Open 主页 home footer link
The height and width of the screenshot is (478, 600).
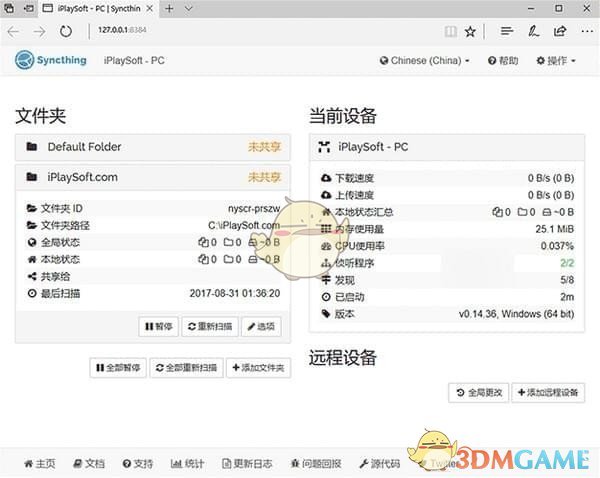39,464
